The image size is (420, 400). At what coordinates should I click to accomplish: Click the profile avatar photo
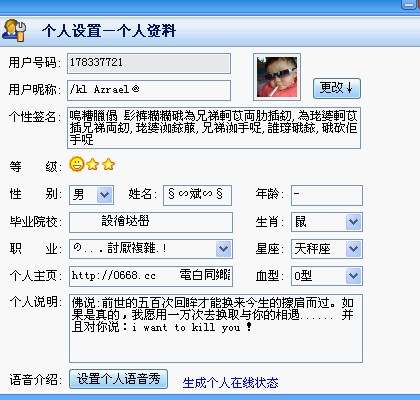click(x=277, y=77)
